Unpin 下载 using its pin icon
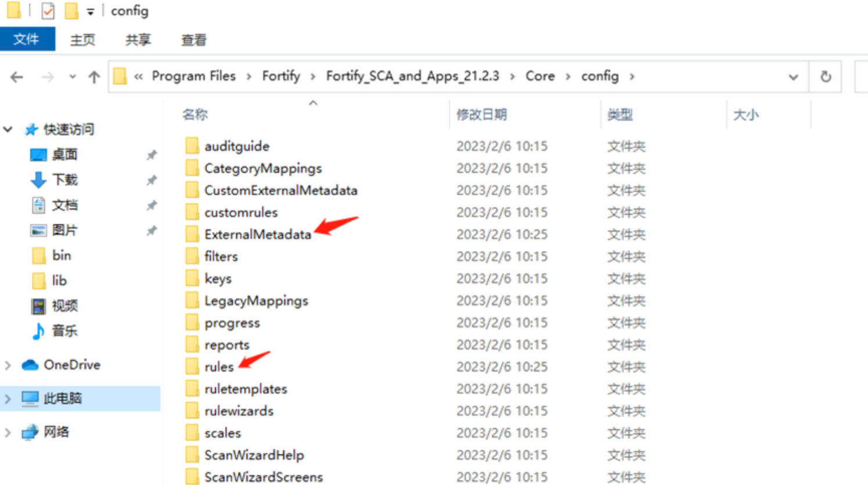Image resolution: width=868 pixels, height=485 pixels. point(152,180)
